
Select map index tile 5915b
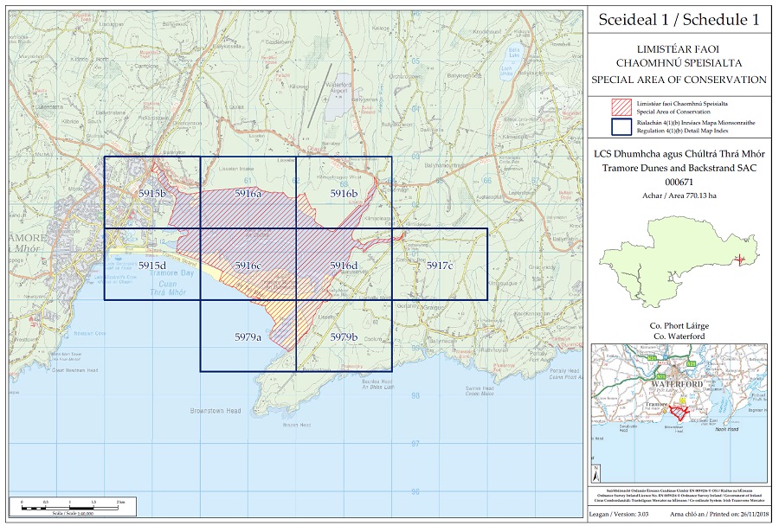(x=151, y=194)
